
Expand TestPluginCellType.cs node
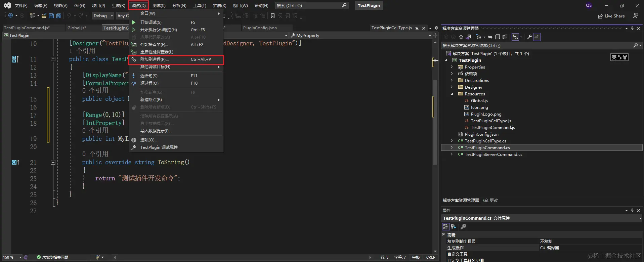452,141
